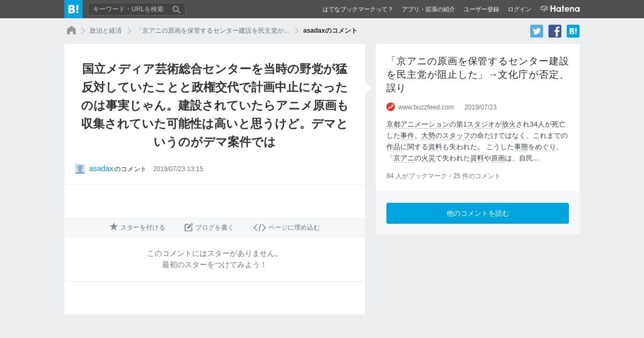This screenshot has height=338, width=644.
Task: Bookmark with Hatena B! share icon
Action: [573, 31]
